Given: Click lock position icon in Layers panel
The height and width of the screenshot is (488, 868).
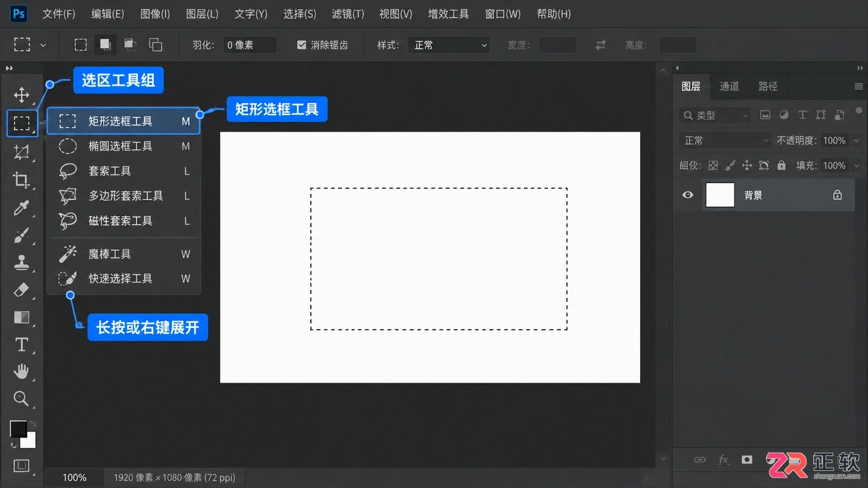Looking at the screenshot, I should tap(747, 165).
